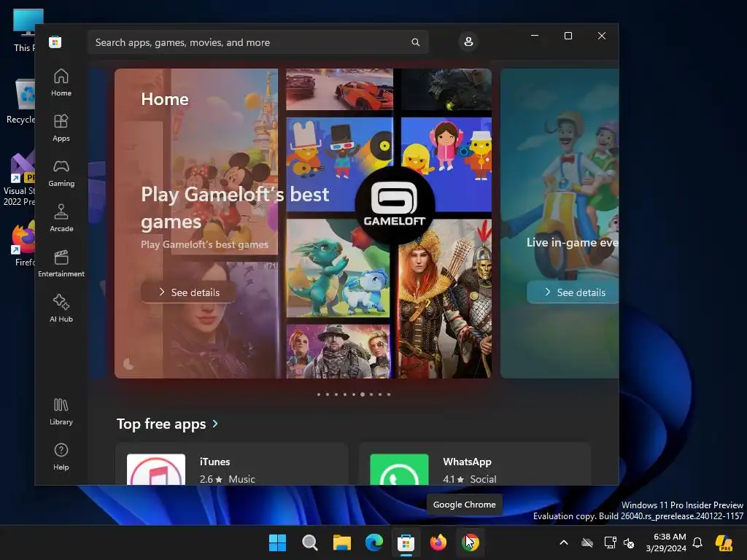
Task: Open notifications bell icon
Action: tap(697, 542)
